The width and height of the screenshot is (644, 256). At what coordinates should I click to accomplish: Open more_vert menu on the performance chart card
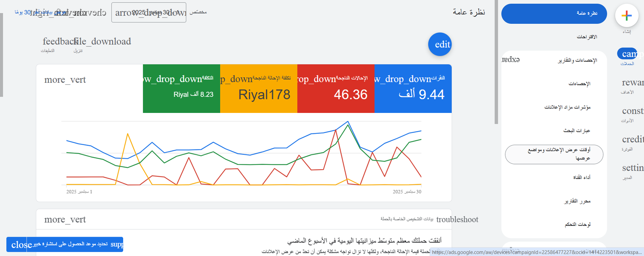65,80
